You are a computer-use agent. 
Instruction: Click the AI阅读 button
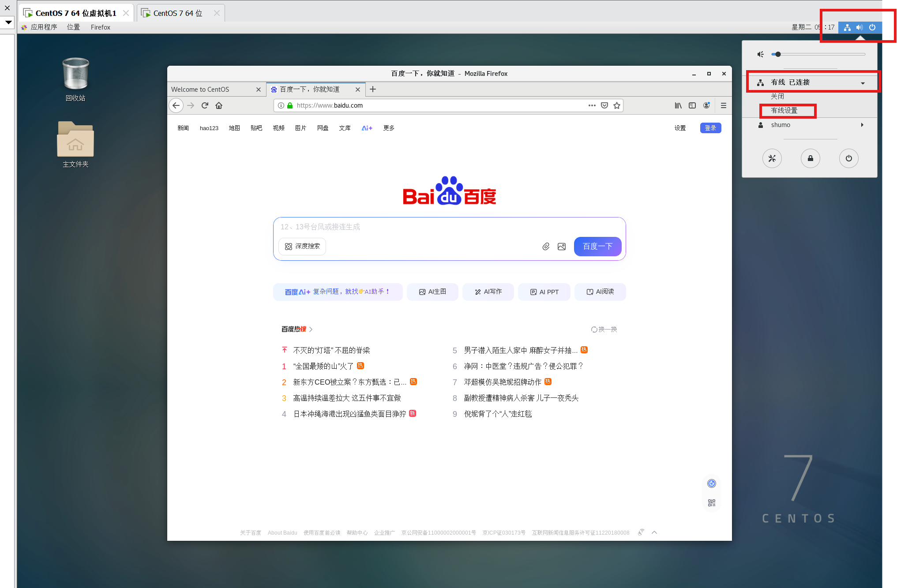pos(600,292)
